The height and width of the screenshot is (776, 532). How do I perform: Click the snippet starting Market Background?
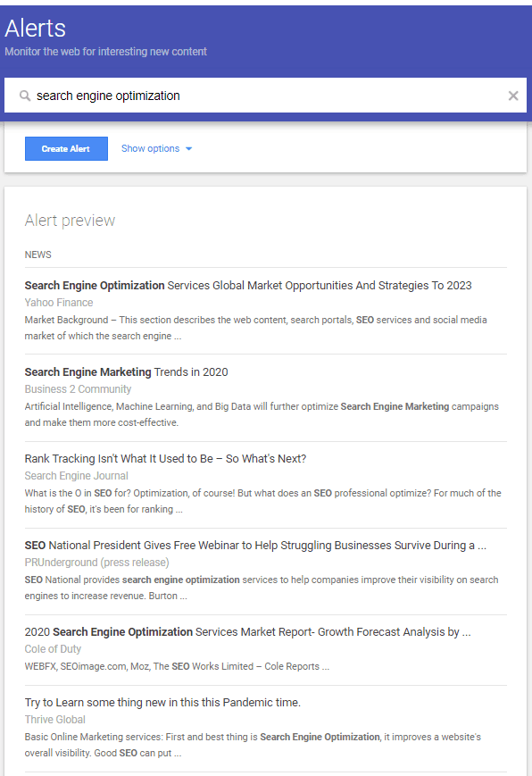point(256,328)
